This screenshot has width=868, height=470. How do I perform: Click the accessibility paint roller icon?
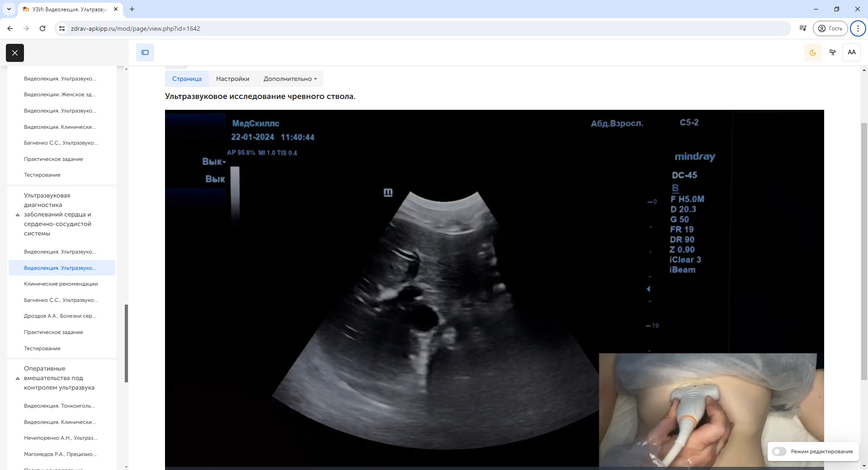[832, 52]
